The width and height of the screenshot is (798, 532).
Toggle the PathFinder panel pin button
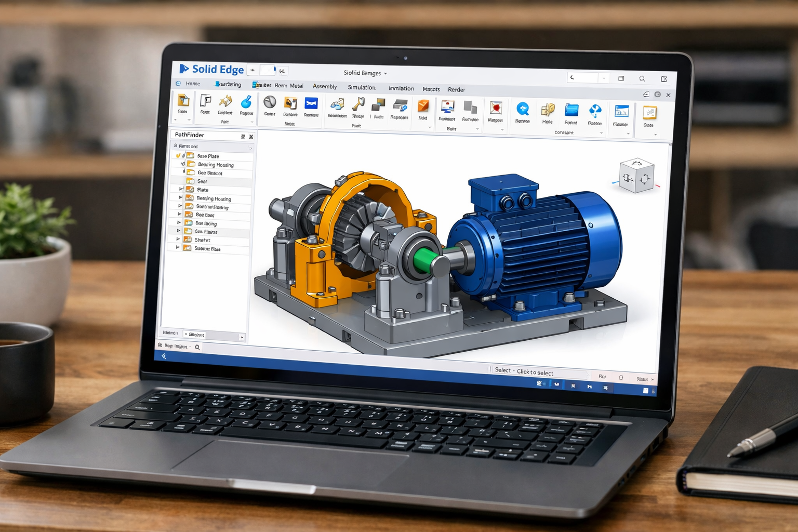[x=243, y=137]
